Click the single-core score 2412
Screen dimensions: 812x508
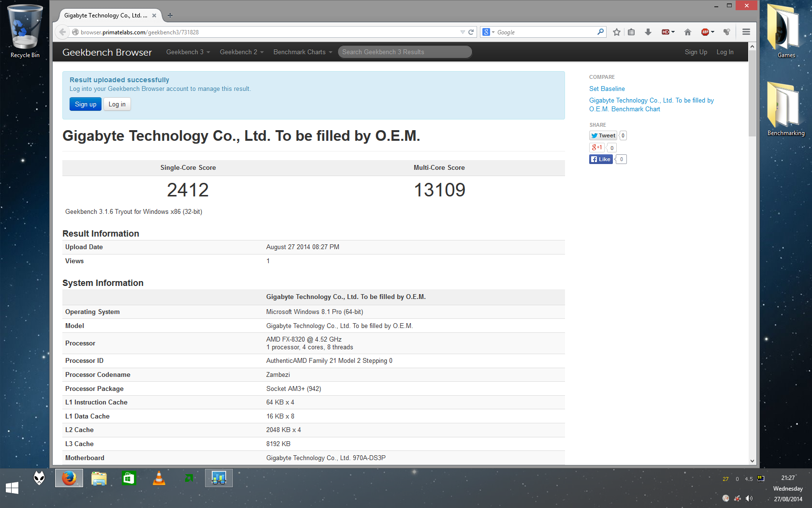(188, 190)
